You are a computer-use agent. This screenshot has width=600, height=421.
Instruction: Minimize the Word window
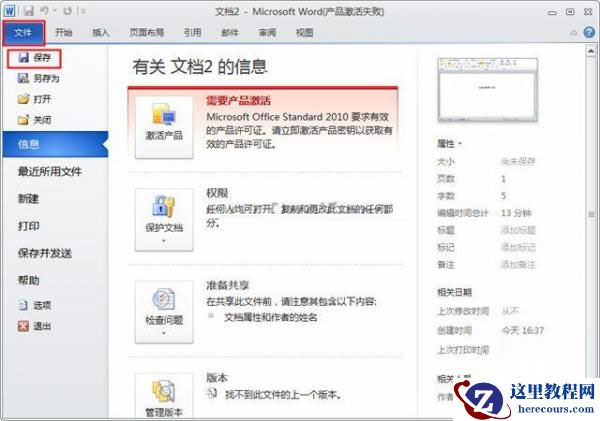coord(552,12)
